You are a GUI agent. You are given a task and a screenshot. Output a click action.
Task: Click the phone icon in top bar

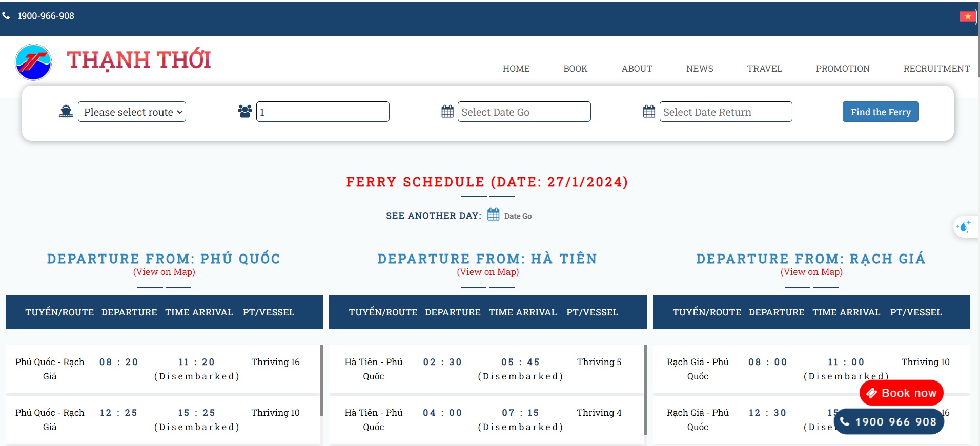(x=6, y=16)
